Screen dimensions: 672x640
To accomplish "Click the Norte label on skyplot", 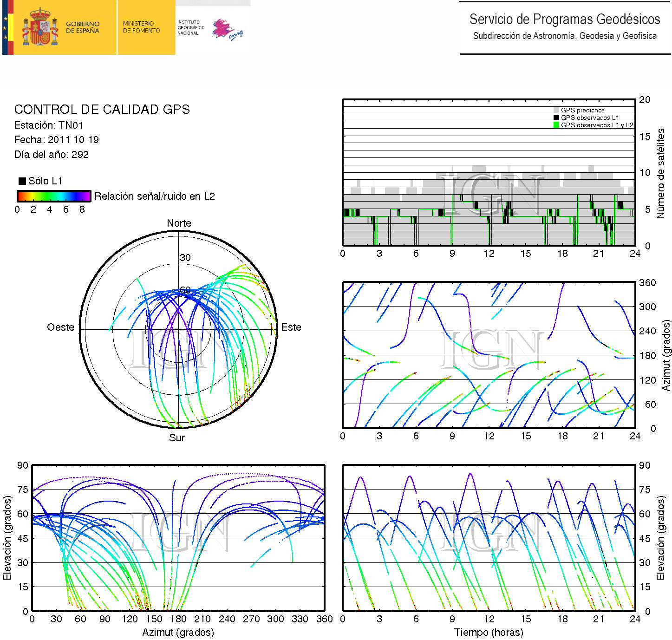I will [179, 223].
